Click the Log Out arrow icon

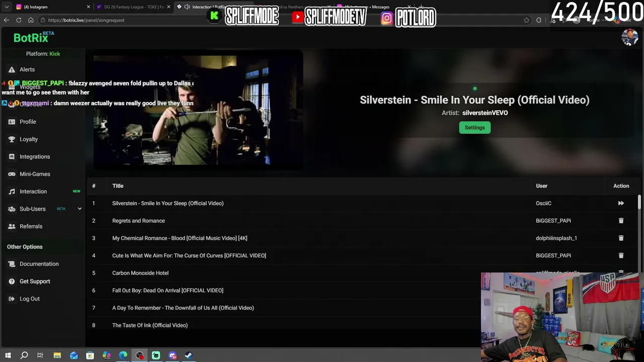click(12, 299)
